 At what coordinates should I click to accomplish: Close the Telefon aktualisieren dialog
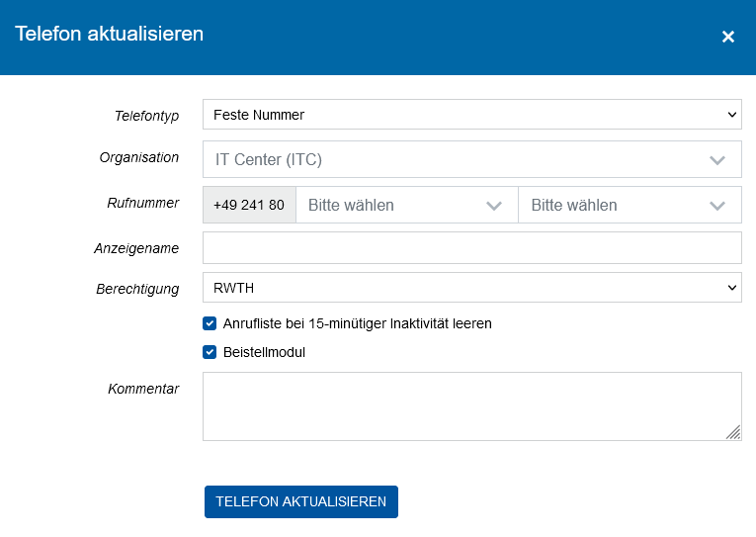pos(728,37)
